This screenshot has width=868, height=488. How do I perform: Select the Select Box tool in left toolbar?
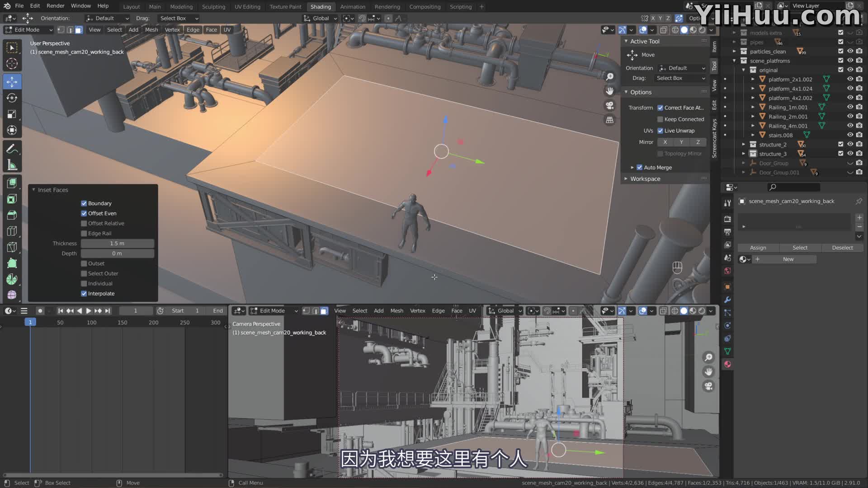point(12,47)
